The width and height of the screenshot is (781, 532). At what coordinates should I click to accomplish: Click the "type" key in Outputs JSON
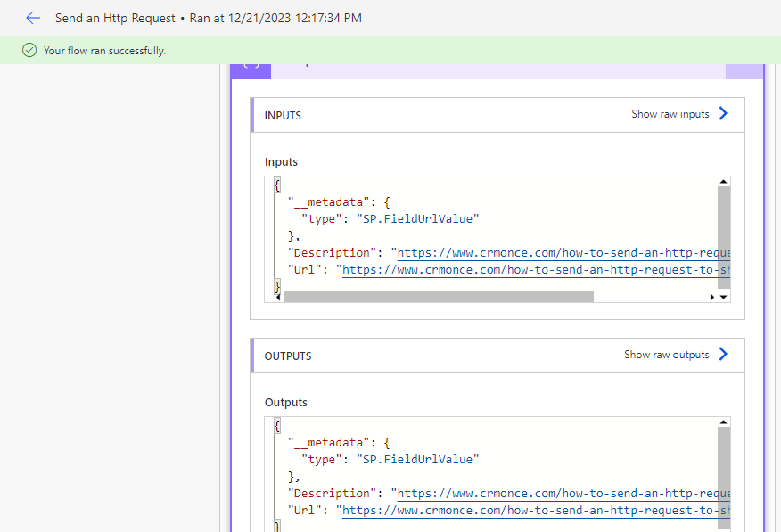tap(322, 460)
